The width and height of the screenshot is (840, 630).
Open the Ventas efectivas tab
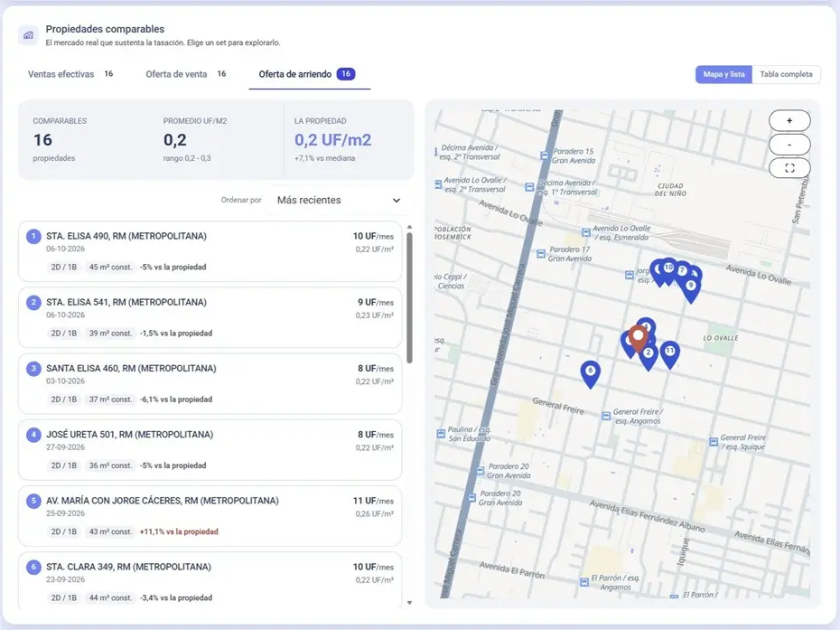point(70,74)
